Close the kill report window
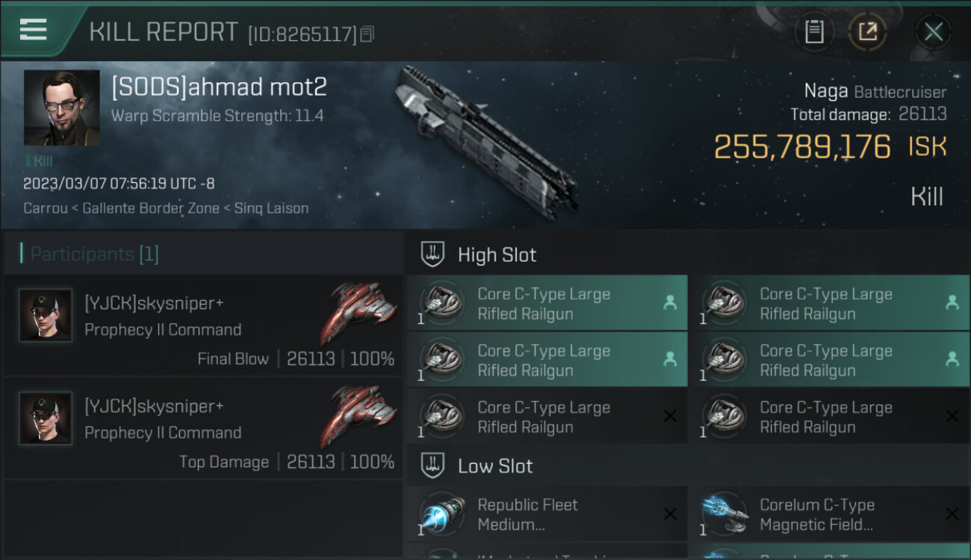 (933, 32)
